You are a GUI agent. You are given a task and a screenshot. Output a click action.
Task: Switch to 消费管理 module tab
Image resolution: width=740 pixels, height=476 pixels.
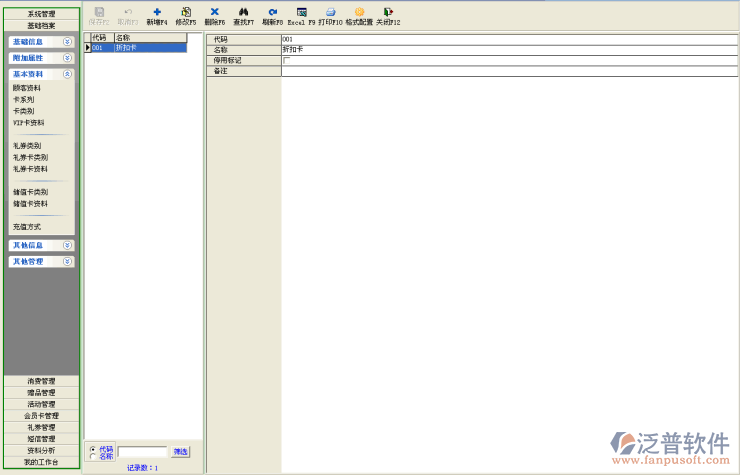(42, 381)
